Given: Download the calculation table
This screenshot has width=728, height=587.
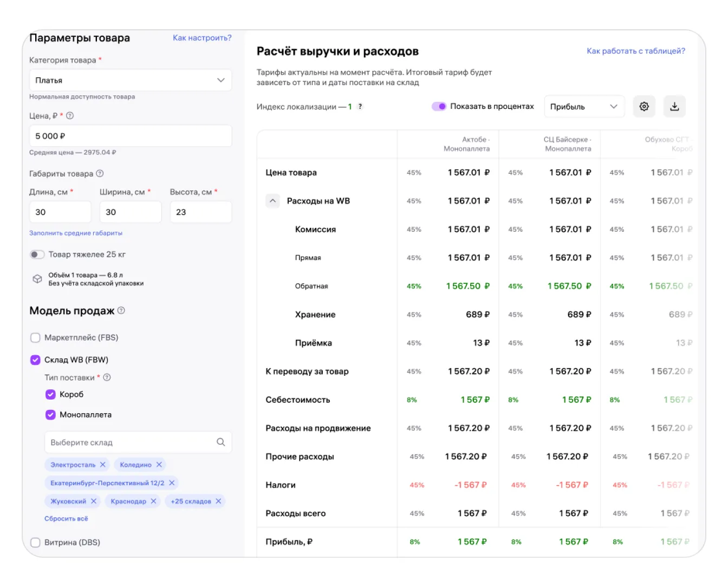Looking at the screenshot, I should tap(674, 107).
